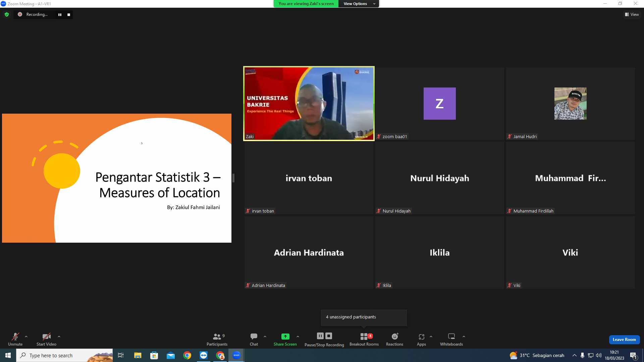Image resolution: width=644 pixels, height=362 pixels.
Task: Click the muted microphone icon on Viki's tile
Action: (509, 285)
